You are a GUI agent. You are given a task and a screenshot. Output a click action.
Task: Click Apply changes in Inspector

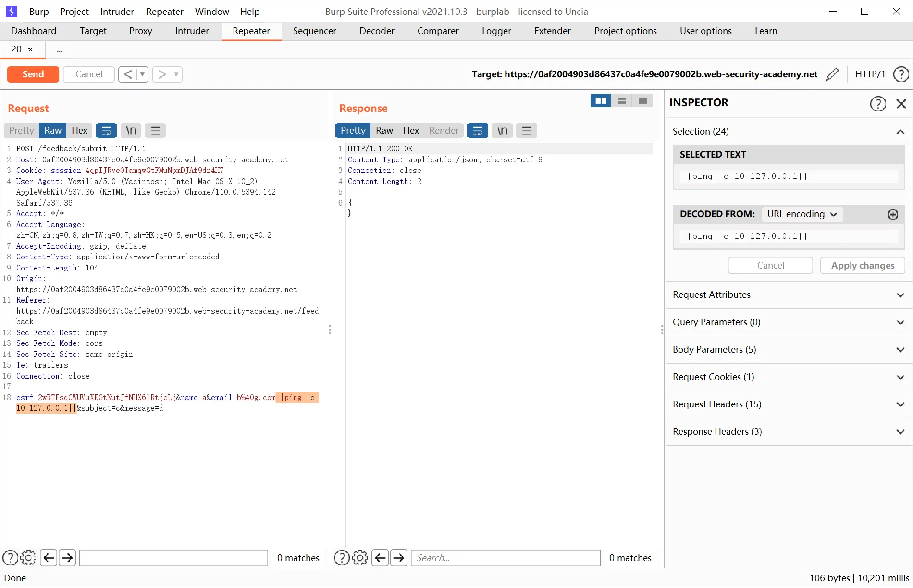tap(863, 266)
